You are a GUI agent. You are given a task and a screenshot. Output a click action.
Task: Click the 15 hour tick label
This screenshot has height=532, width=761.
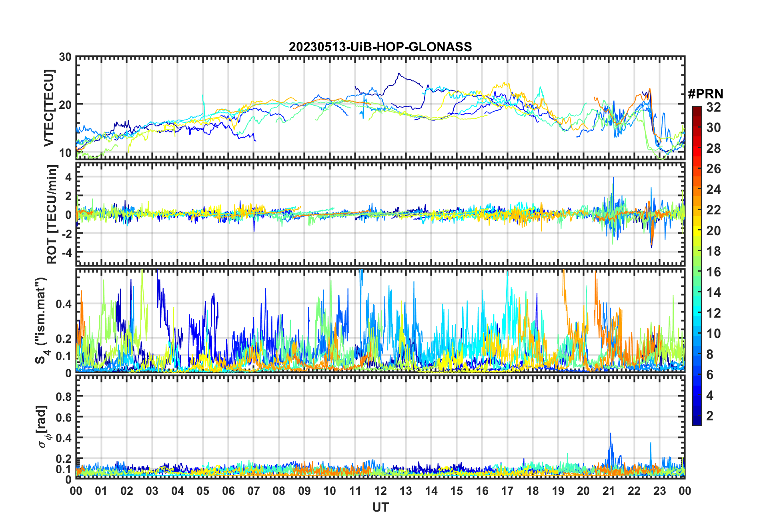pyautogui.click(x=457, y=490)
